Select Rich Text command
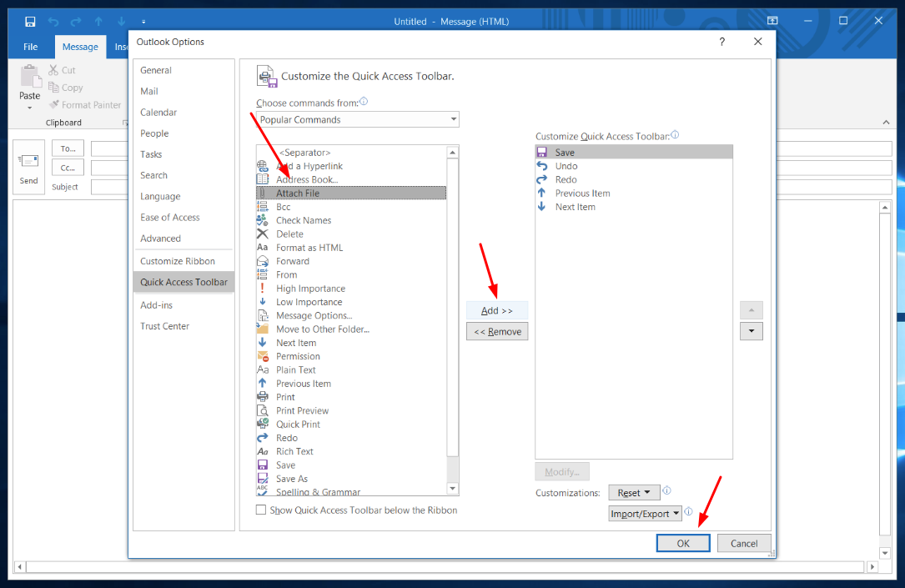The image size is (905, 588). (x=351, y=451)
